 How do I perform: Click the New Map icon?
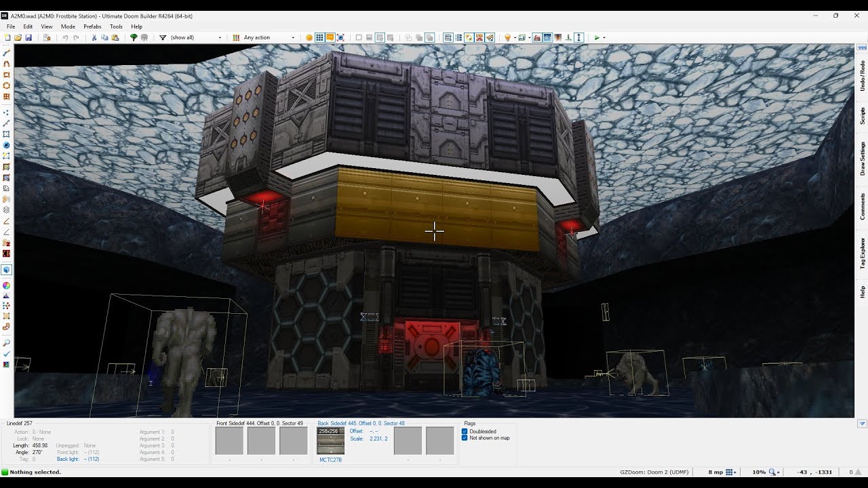tap(7, 37)
